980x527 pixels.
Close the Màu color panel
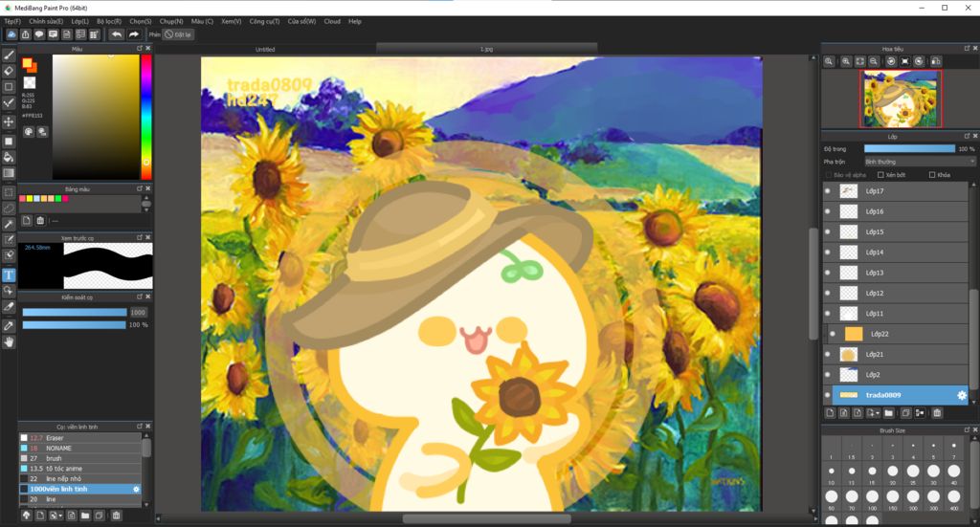(148, 48)
